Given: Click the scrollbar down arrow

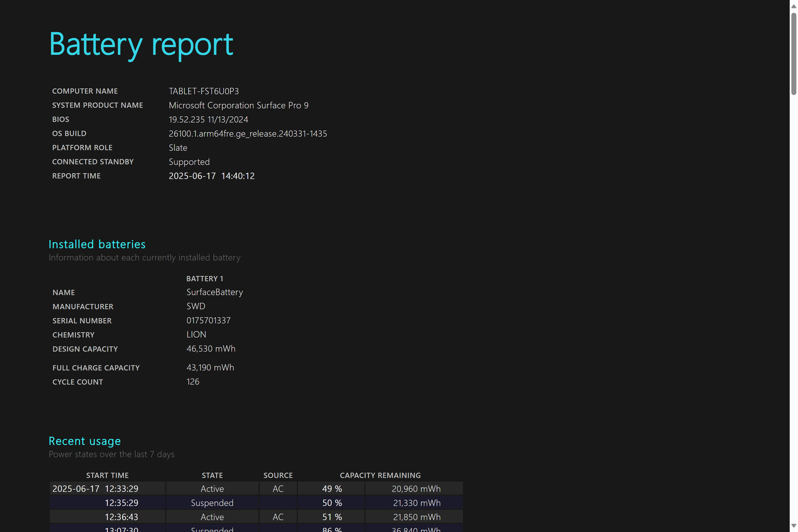Looking at the screenshot, I should point(794,526).
